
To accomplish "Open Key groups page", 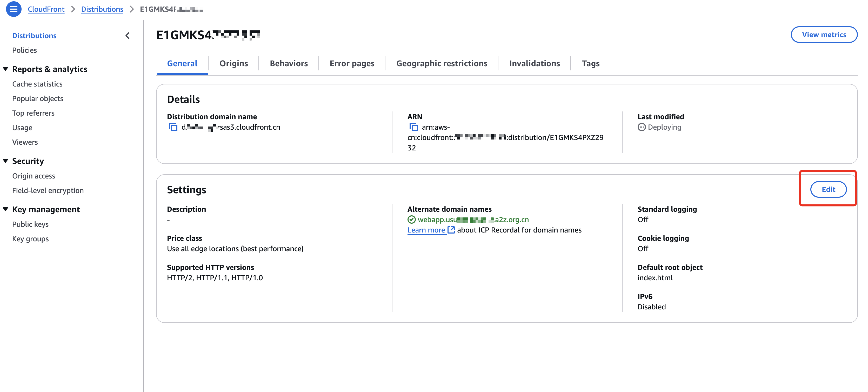I will coord(30,239).
